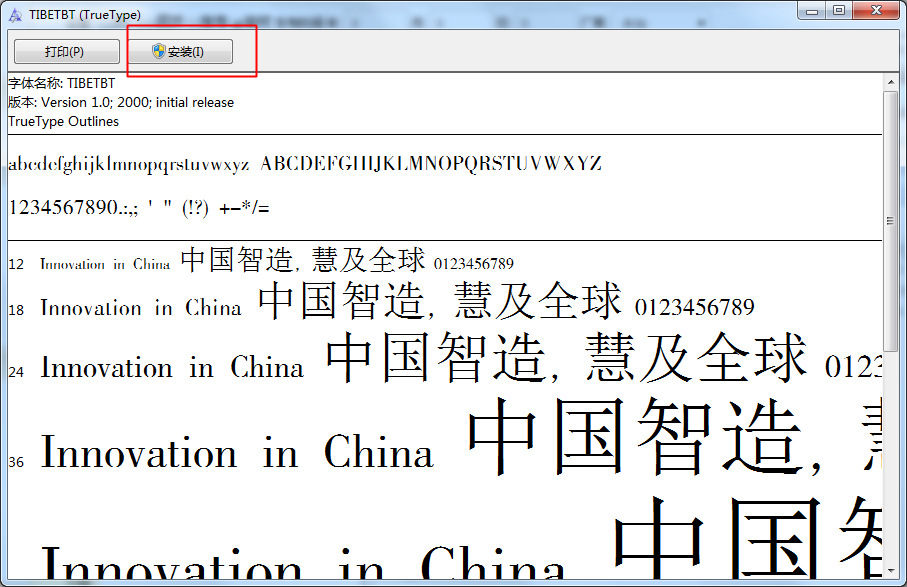Click the size 12 '0123456789' digits sample

click(x=474, y=264)
